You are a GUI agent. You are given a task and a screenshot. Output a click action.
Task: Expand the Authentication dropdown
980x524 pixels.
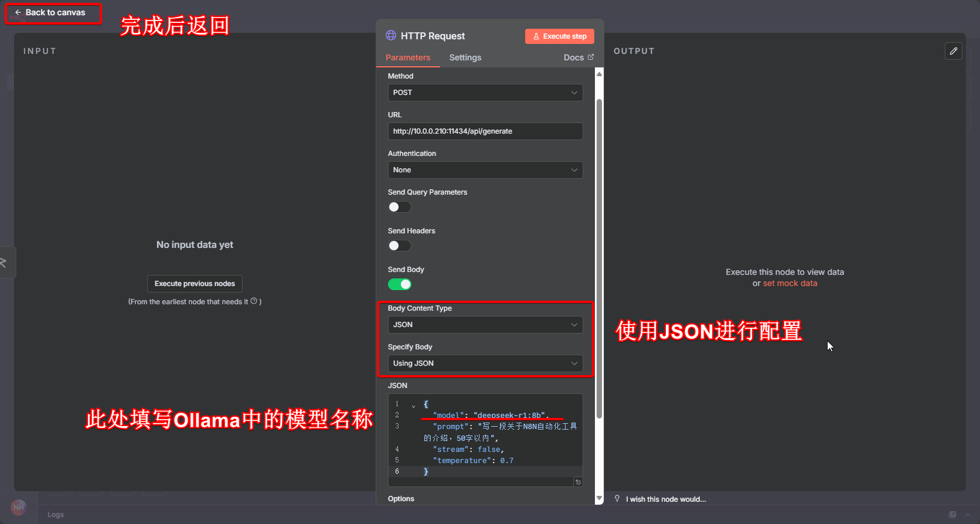pos(485,170)
